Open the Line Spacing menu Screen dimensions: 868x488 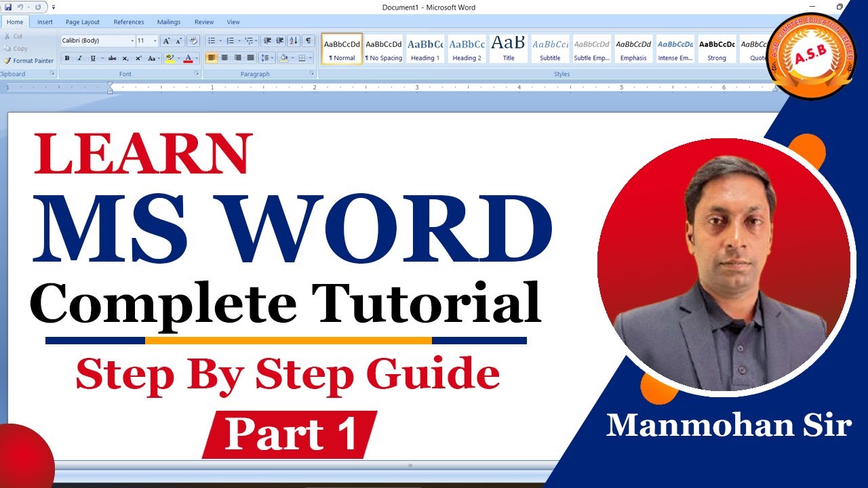pos(267,58)
